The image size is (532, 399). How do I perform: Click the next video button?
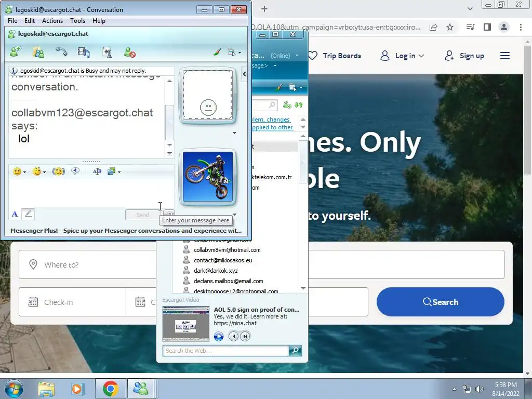pyautogui.click(x=245, y=336)
